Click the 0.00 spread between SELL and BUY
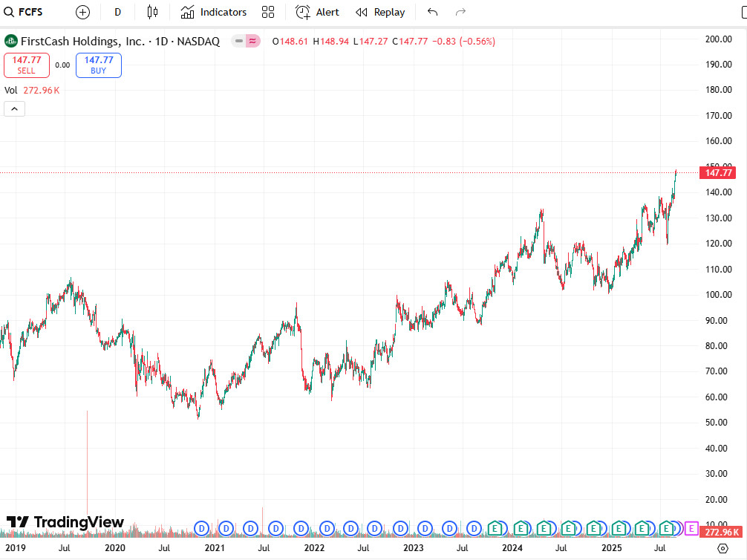Image resolution: width=747 pixels, height=560 pixels. pos(62,65)
